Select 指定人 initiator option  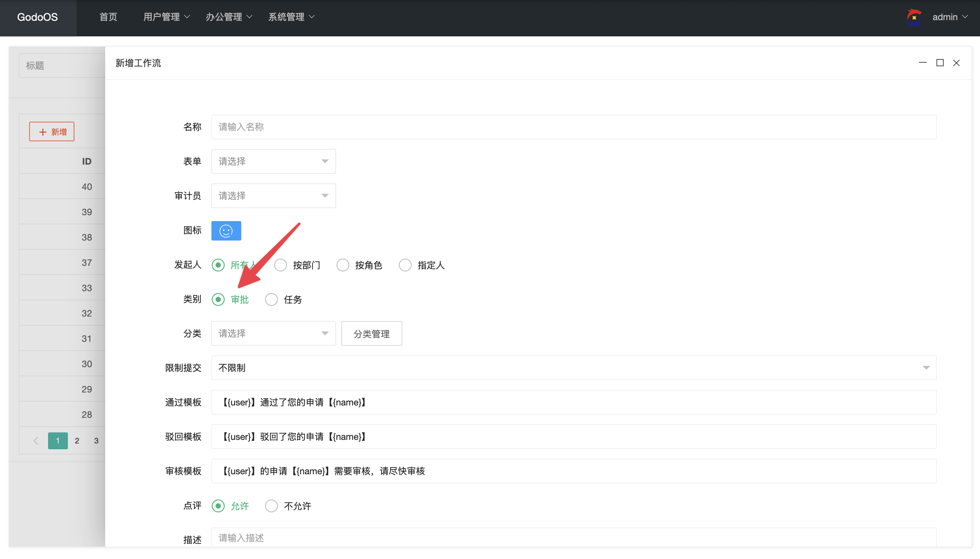point(405,265)
